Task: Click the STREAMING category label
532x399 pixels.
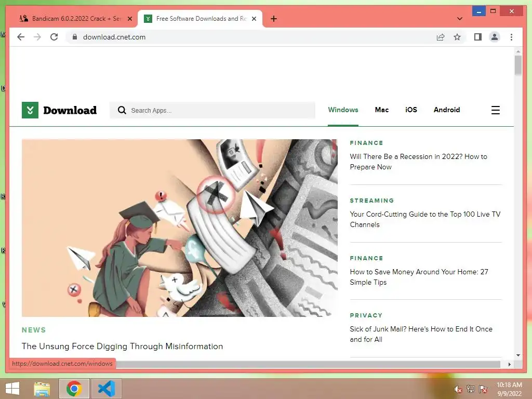Action: tap(372, 201)
